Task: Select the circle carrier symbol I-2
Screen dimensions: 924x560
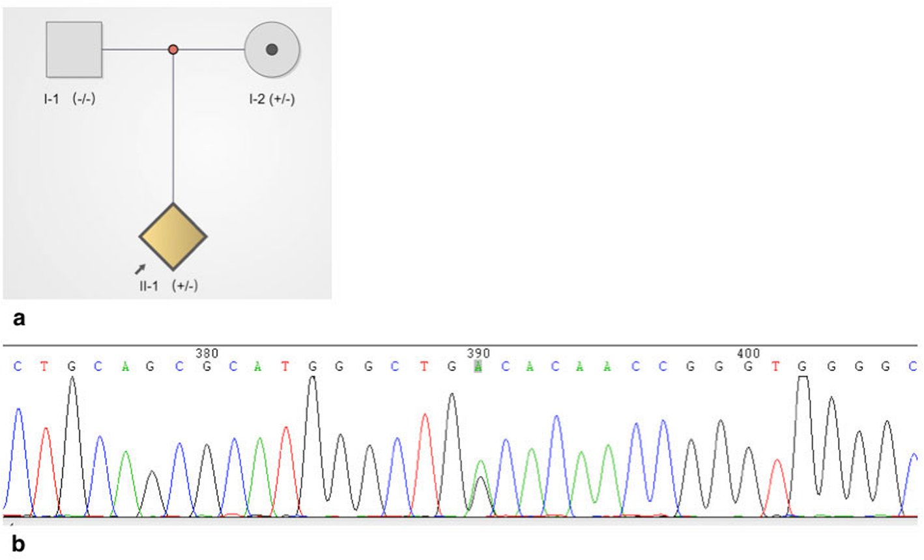Action: (272, 49)
